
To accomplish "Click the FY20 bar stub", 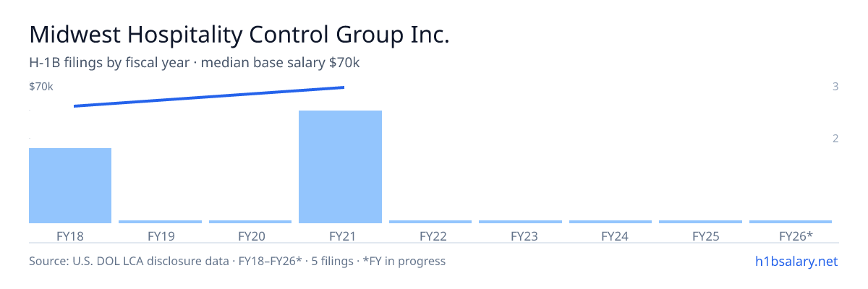I will tap(250, 222).
